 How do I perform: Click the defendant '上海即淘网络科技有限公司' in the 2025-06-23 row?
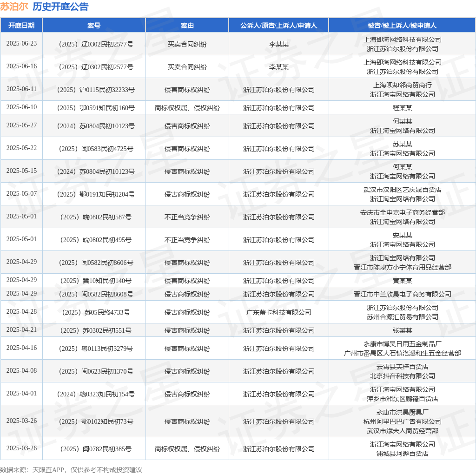pyautogui.click(x=402, y=40)
